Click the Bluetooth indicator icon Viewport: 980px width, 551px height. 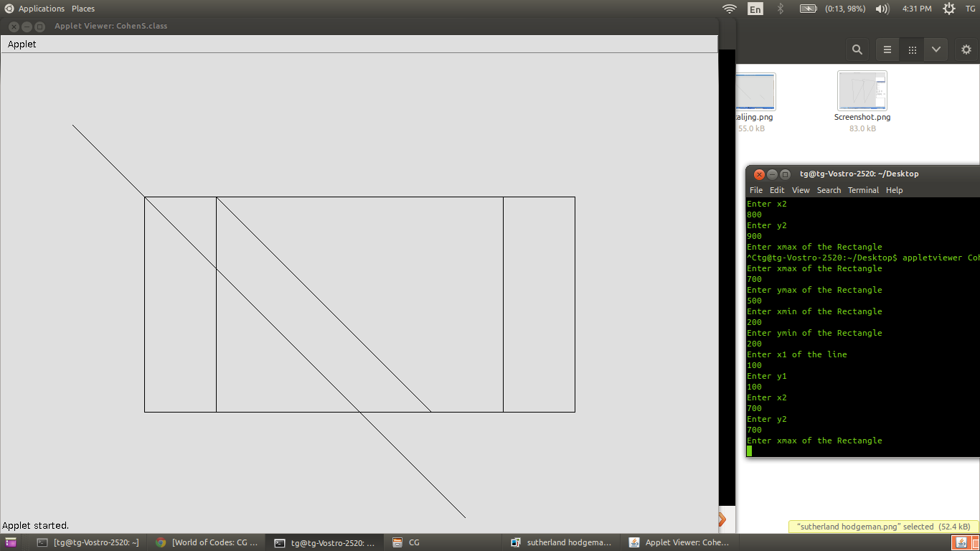[x=781, y=9]
